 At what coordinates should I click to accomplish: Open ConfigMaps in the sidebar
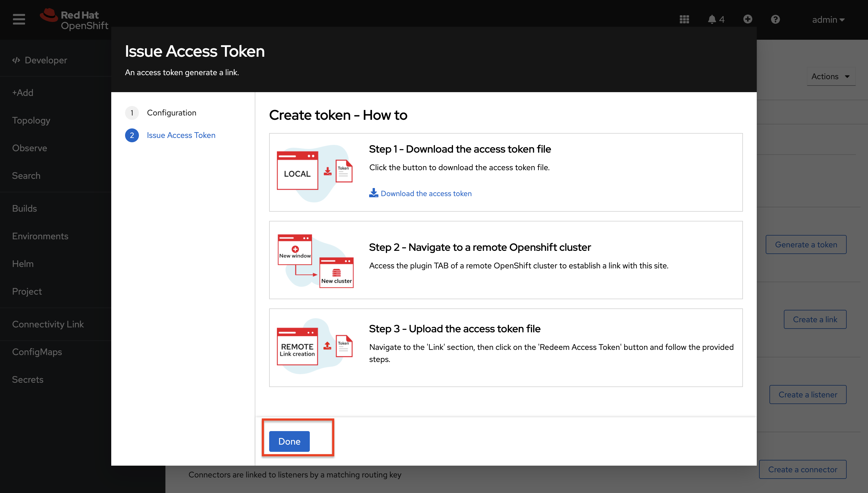(37, 352)
